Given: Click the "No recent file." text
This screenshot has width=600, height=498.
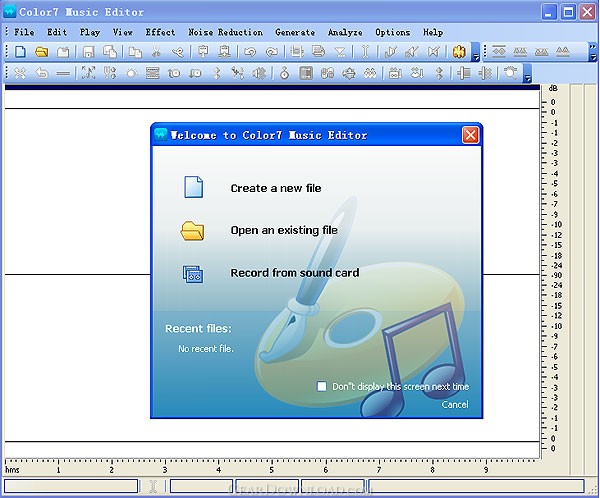Looking at the screenshot, I should 206,348.
